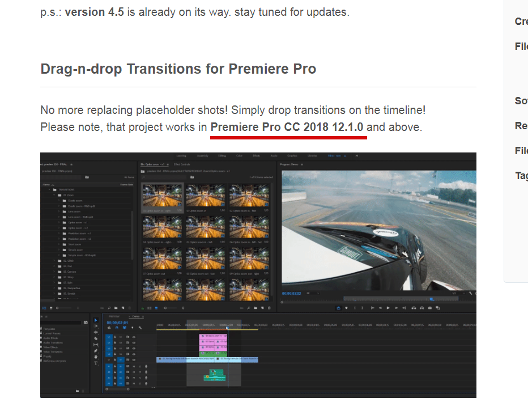The height and width of the screenshot is (420, 528).
Task: Click the Export Frame camera icon
Action: tap(429, 308)
